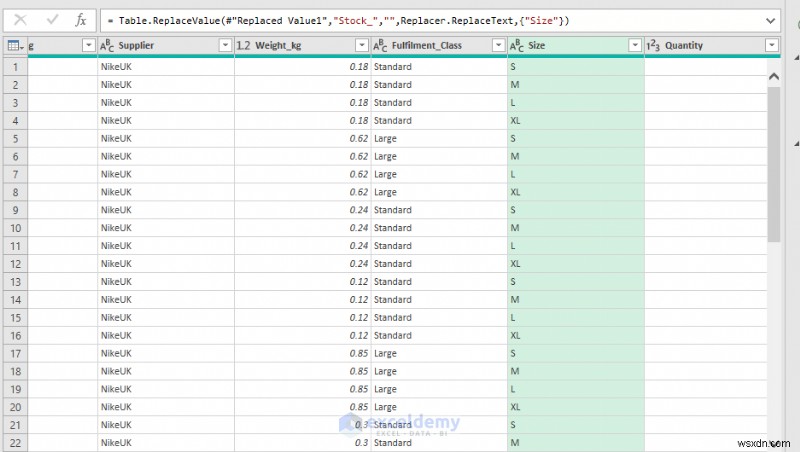Click the vertical scrollbar up arrow

[774, 77]
